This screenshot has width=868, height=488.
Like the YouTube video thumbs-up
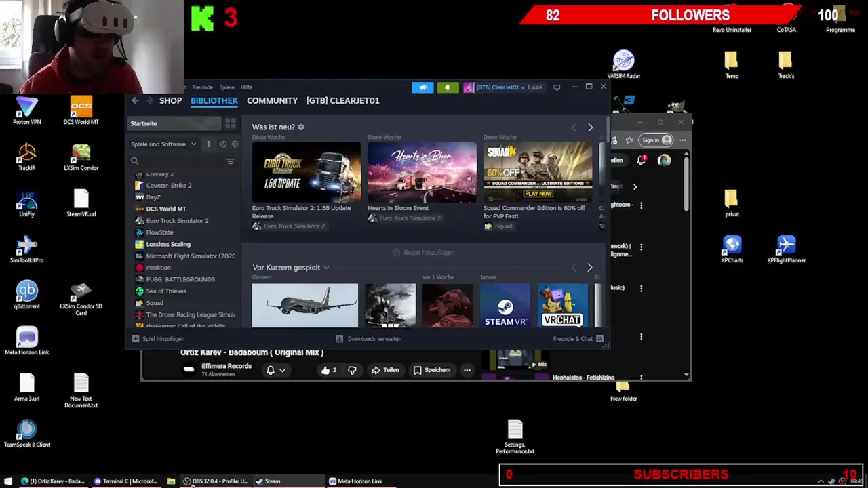click(x=325, y=370)
